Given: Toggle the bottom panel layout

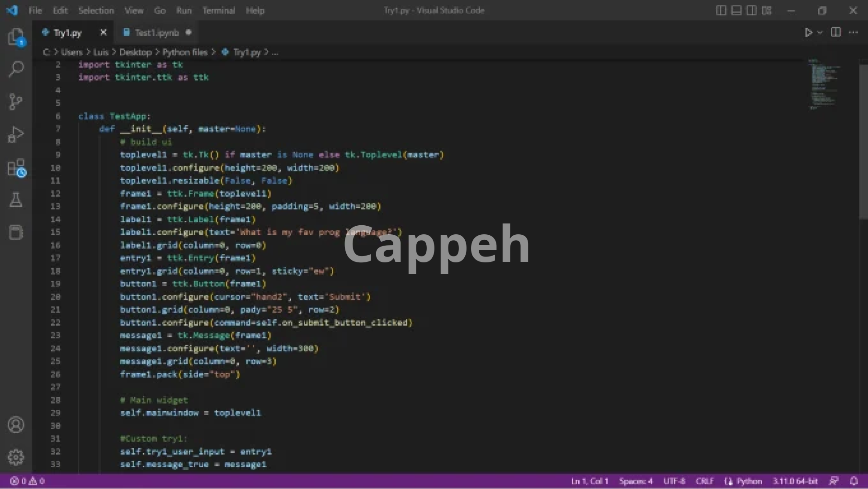Looking at the screenshot, I should click(x=736, y=10).
